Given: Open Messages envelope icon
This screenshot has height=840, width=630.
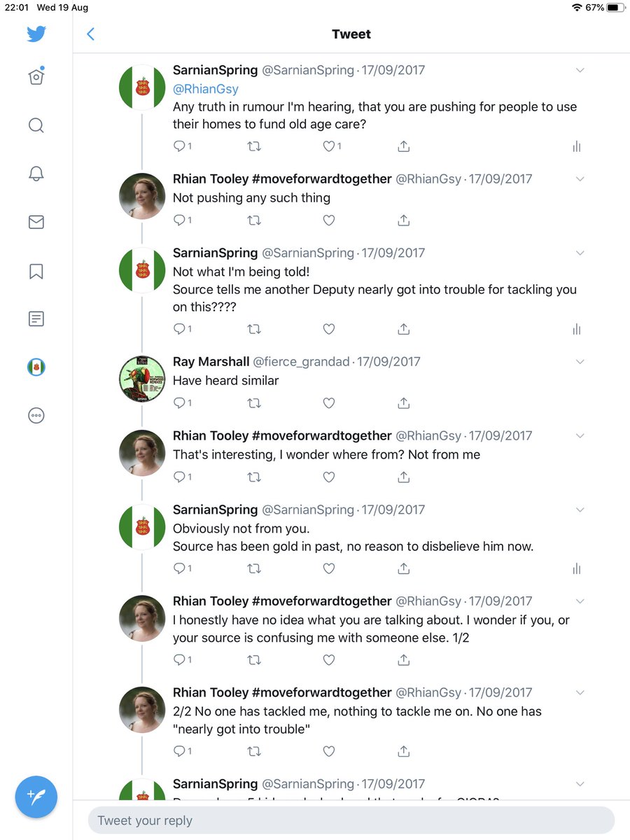Looking at the screenshot, I should click(36, 222).
